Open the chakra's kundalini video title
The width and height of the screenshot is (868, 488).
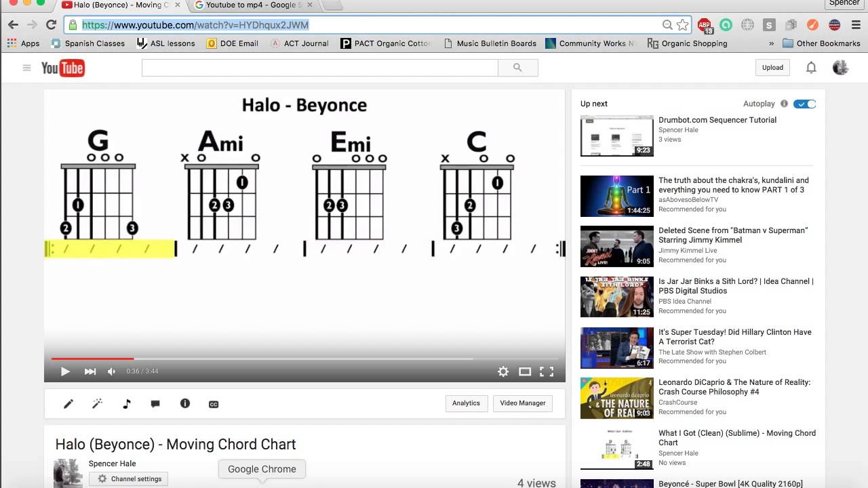coord(734,185)
